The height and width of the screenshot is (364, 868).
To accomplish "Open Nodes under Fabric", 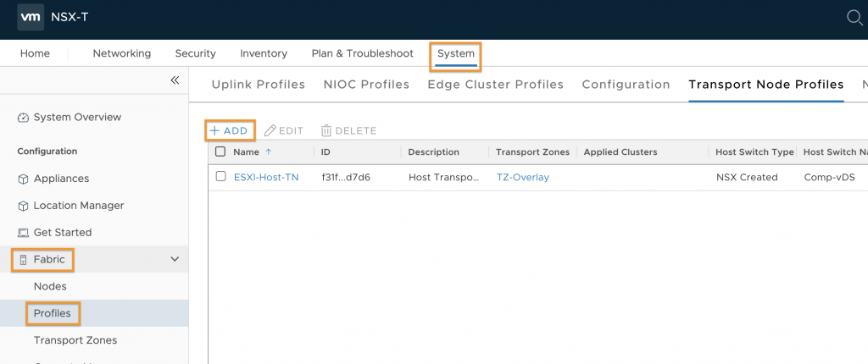I will [x=50, y=287].
